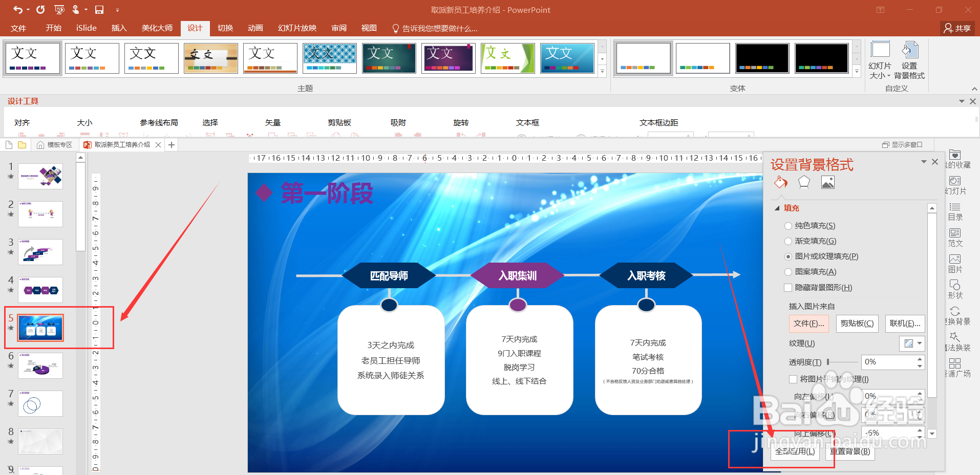Customize quick access toolbar dropdown
Viewport: 980px width, 475px height.
pyautogui.click(x=117, y=10)
